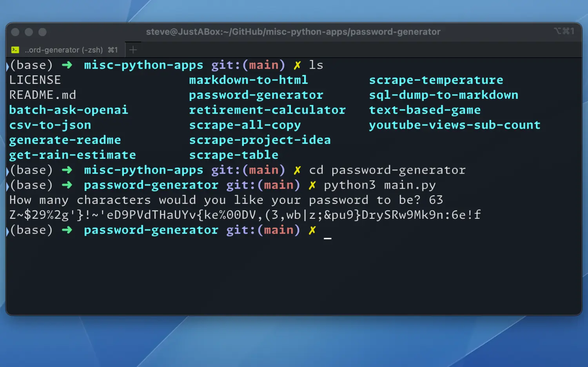
Task: Click the arrow on the last shell prompt
Action: pyautogui.click(x=67, y=230)
